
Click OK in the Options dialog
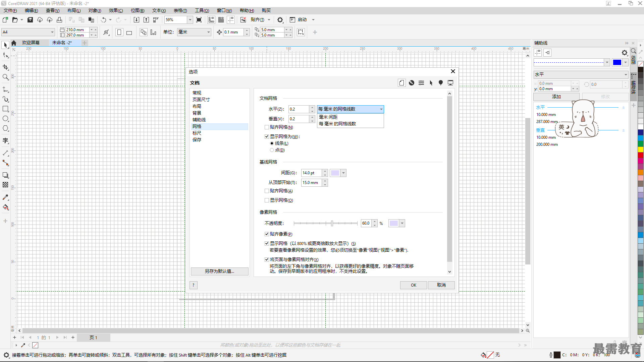click(x=413, y=285)
